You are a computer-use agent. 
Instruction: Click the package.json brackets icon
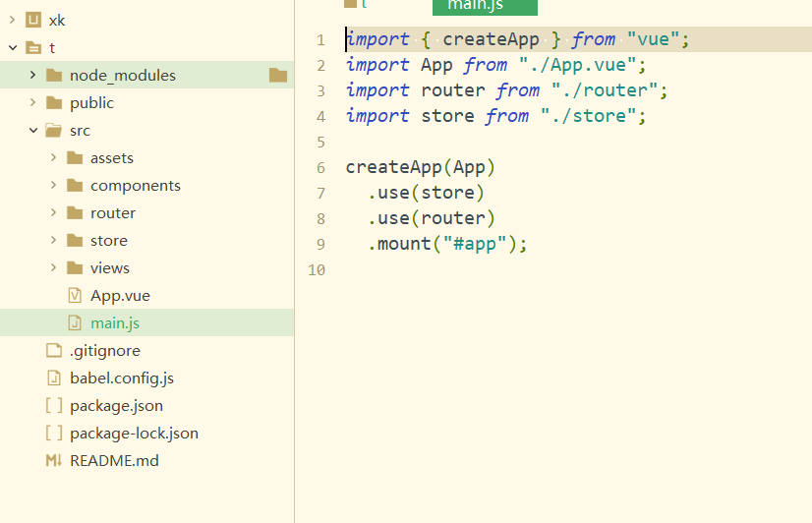54,405
